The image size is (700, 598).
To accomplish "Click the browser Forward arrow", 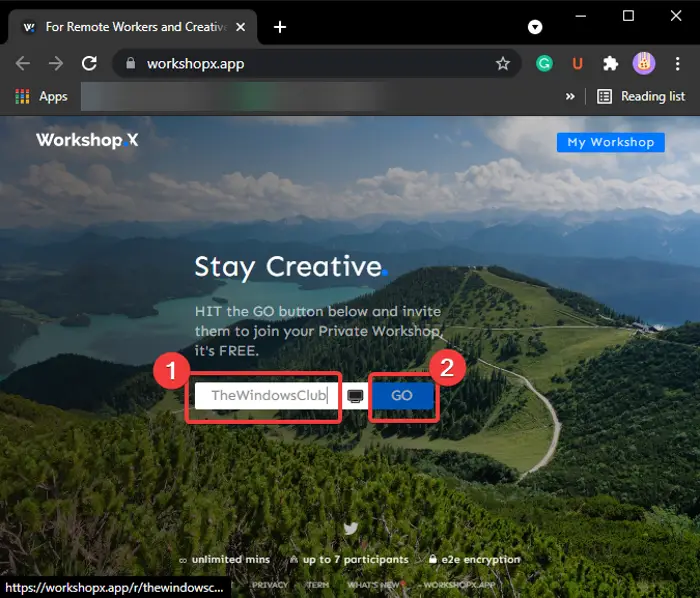I will [x=56, y=63].
